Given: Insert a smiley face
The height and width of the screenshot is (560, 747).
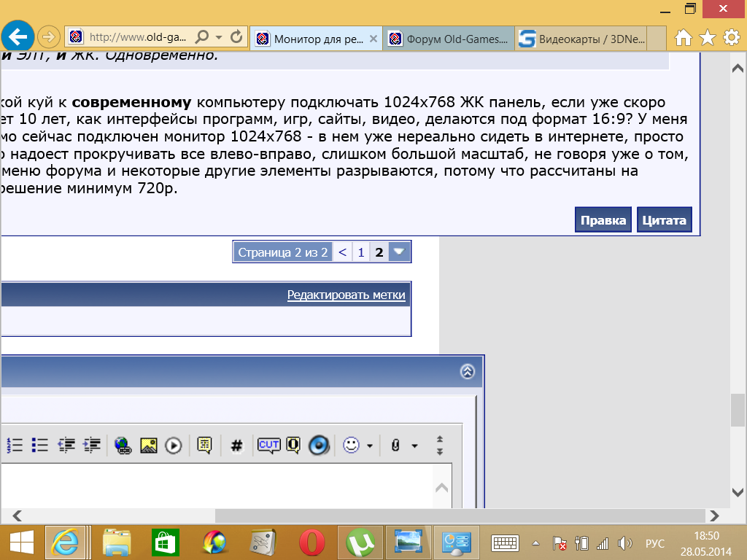Looking at the screenshot, I should tap(351, 446).
